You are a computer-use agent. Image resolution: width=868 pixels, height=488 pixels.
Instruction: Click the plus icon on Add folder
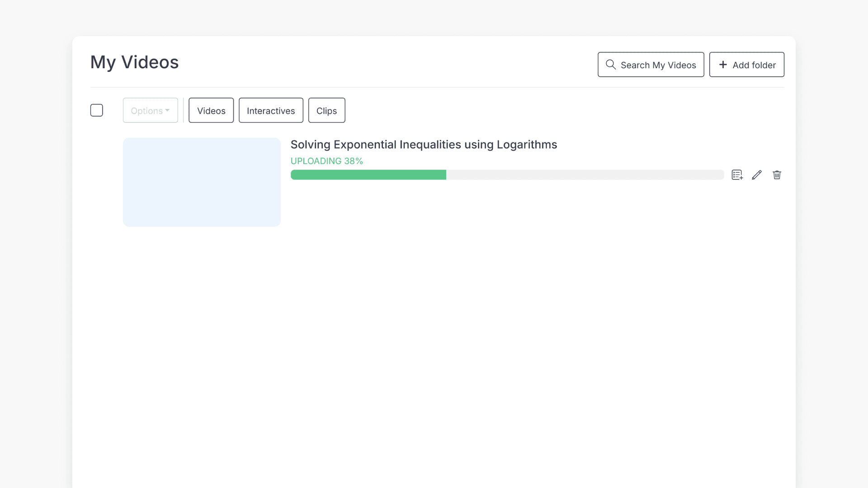pos(722,64)
